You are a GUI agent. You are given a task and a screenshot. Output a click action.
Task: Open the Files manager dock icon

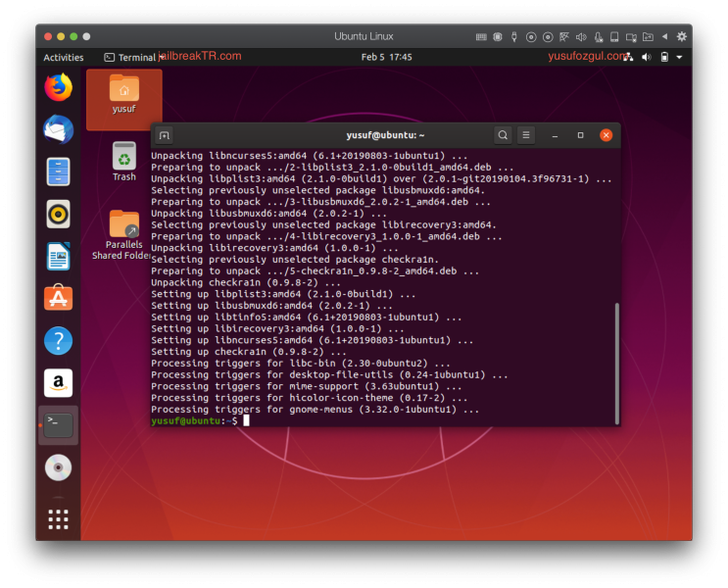58,171
